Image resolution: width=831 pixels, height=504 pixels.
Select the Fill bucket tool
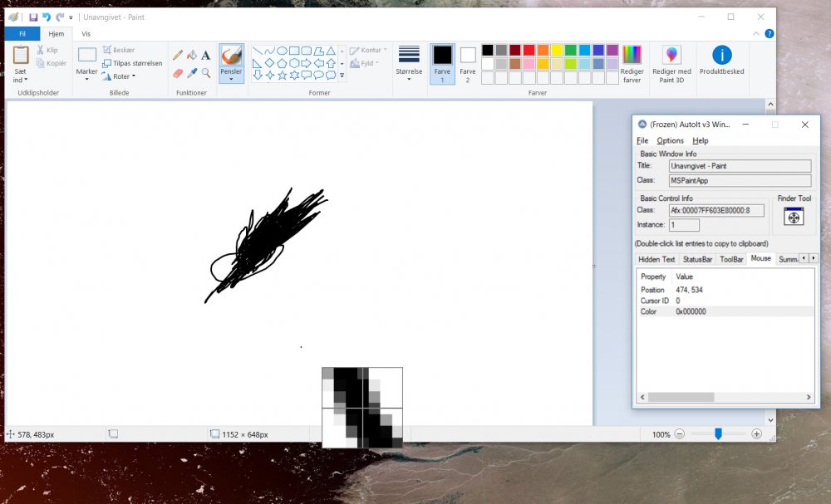(191, 55)
